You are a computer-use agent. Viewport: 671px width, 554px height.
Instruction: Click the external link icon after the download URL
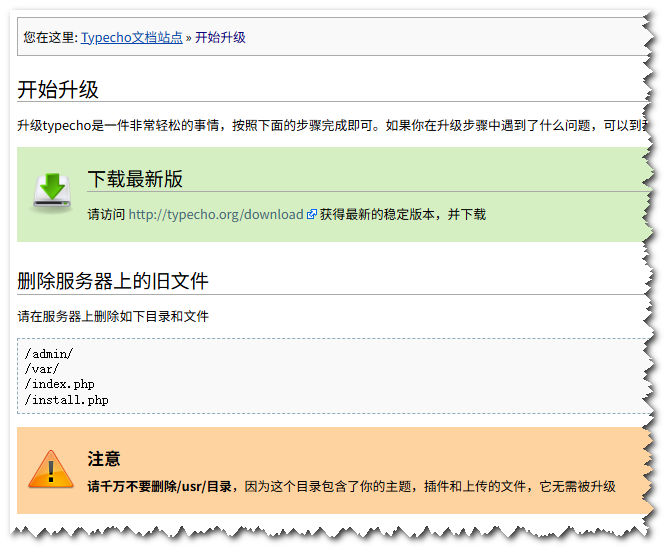[312, 214]
